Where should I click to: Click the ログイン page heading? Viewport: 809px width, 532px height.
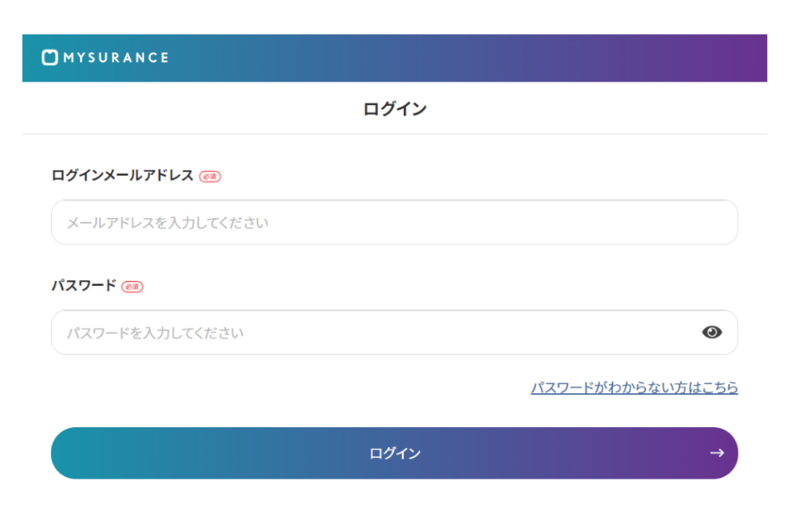click(394, 109)
